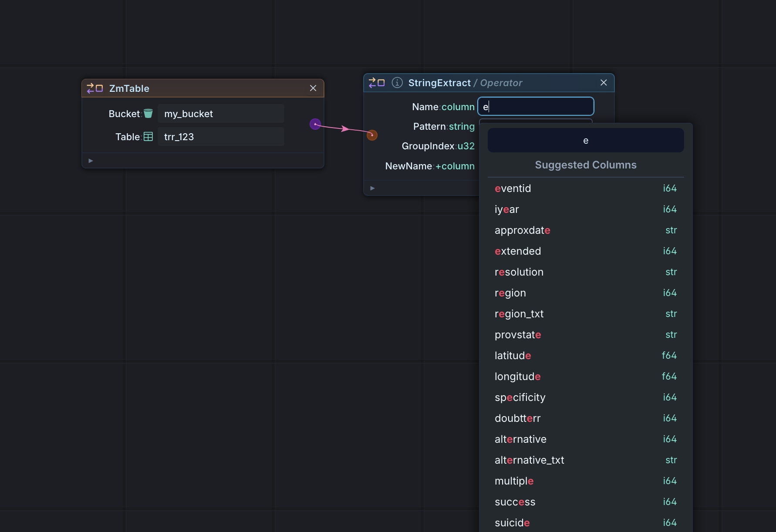The height and width of the screenshot is (532, 776).
Task: Open the info tooltip on the StringExtract node
Action: click(x=397, y=82)
